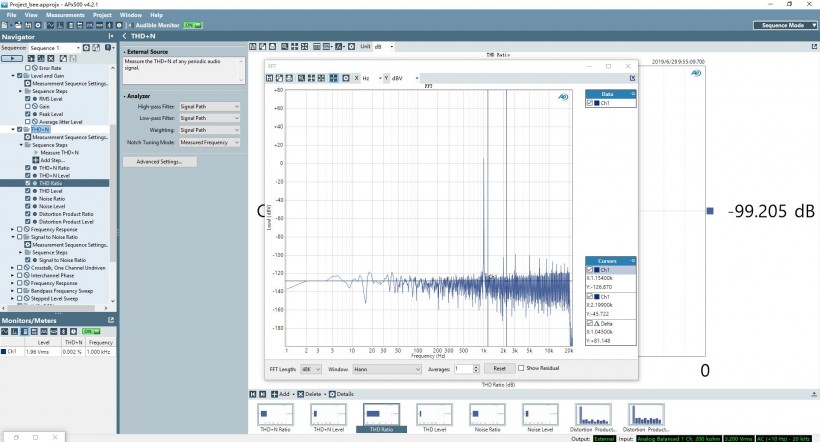The height and width of the screenshot is (442, 820).
Task: Open the FFT Window type dropdown
Action: [x=387, y=368]
